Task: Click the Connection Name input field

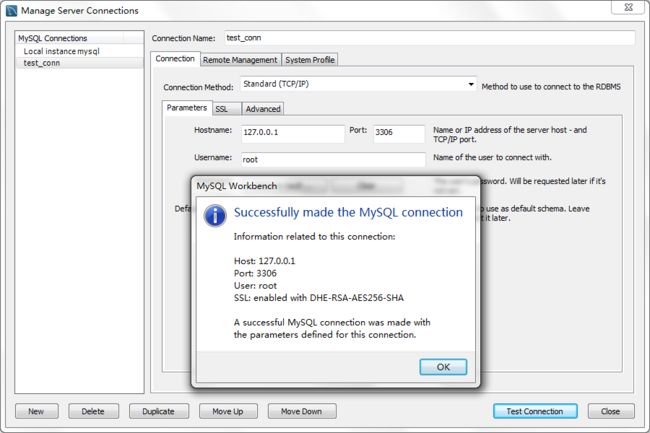Action: 429,38
